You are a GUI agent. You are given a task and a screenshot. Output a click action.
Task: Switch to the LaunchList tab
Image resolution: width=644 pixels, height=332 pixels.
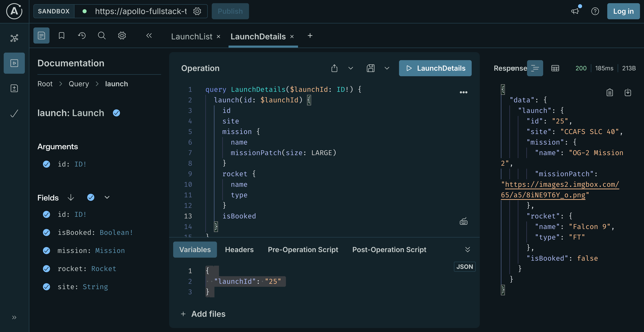pyautogui.click(x=191, y=37)
